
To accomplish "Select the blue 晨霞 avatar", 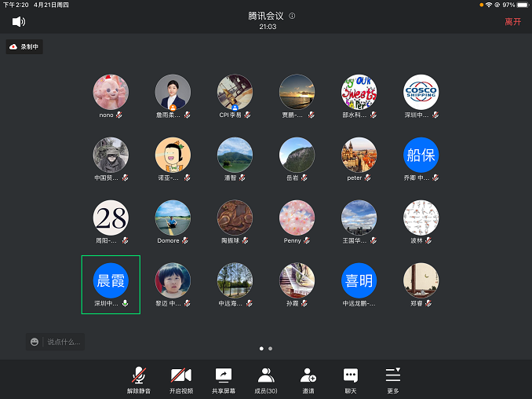I will 111,280.
